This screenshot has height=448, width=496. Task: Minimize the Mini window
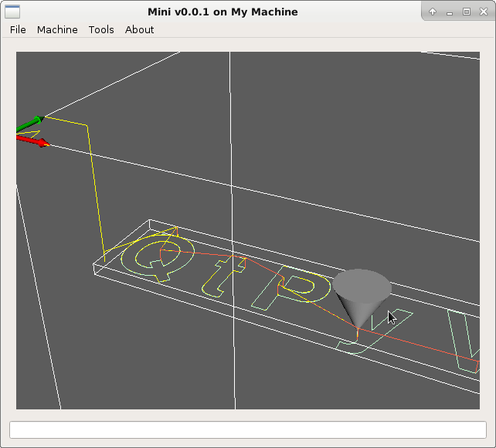tap(450, 12)
